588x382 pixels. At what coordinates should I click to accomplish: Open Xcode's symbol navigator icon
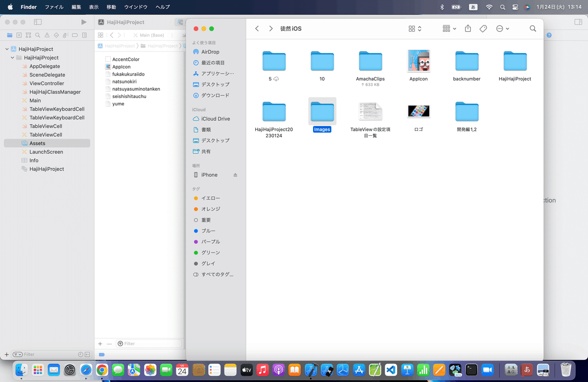tap(28, 35)
